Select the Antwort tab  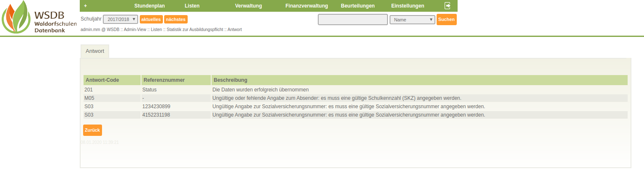[x=95, y=51]
